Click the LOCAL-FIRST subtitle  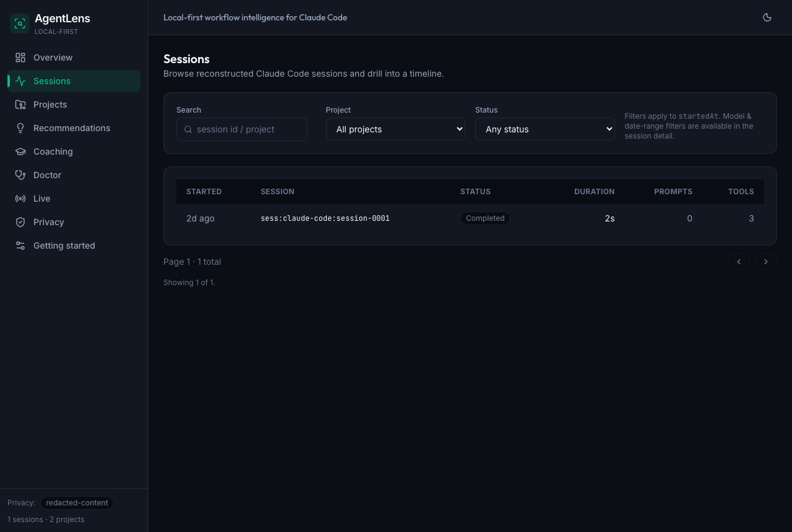tap(56, 32)
